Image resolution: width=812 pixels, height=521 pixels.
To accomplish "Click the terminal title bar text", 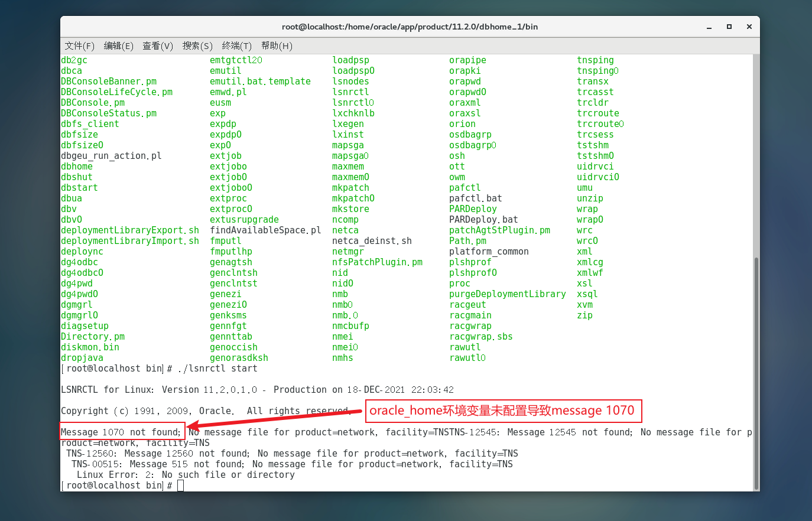I will coord(410,27).
